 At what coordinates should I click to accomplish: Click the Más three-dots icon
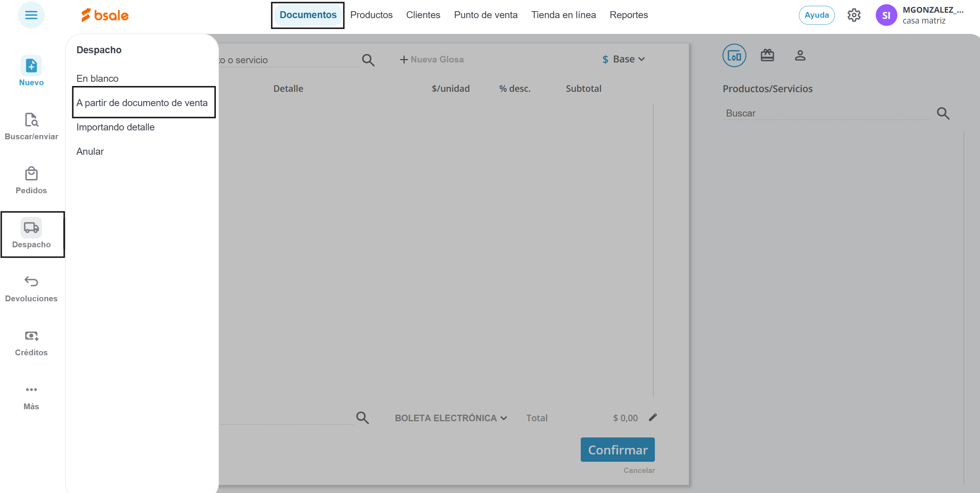click(31, 390)
